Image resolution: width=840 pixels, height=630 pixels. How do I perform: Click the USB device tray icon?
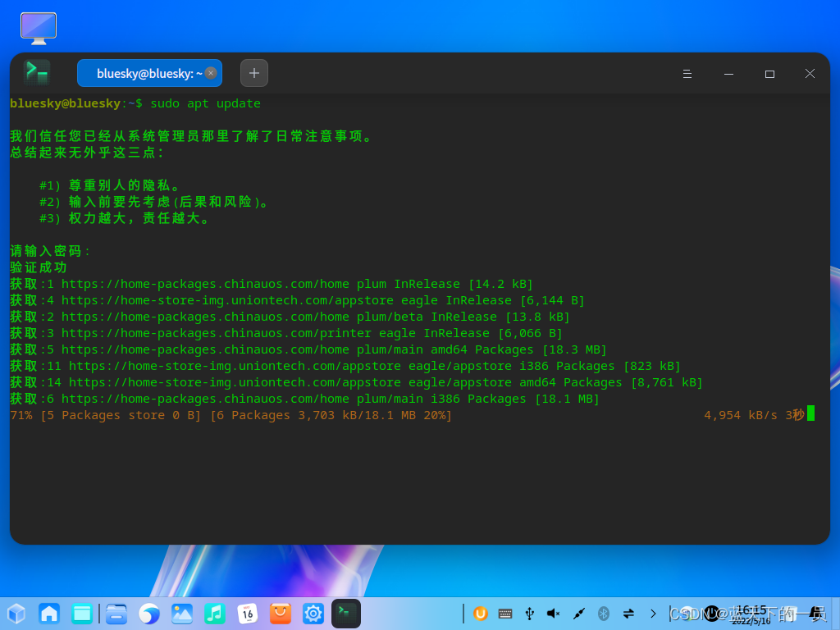530,614
